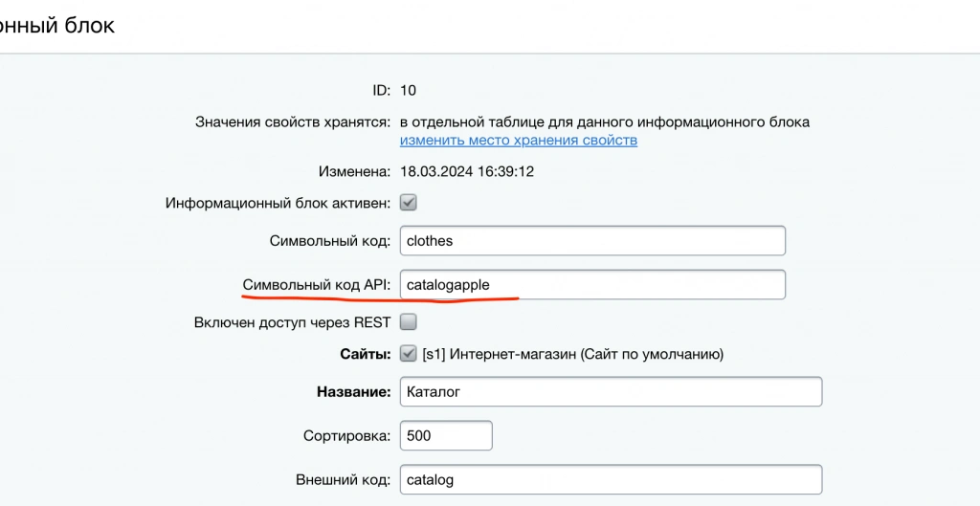This screenshot has width=980, height=506.
Task: Enable 'Включен доступ через REST' checkbox
Action: (408, 322)
